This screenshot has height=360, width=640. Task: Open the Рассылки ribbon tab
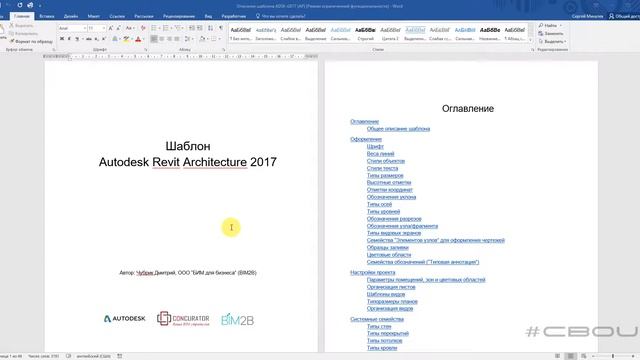(x=144, y=16)
